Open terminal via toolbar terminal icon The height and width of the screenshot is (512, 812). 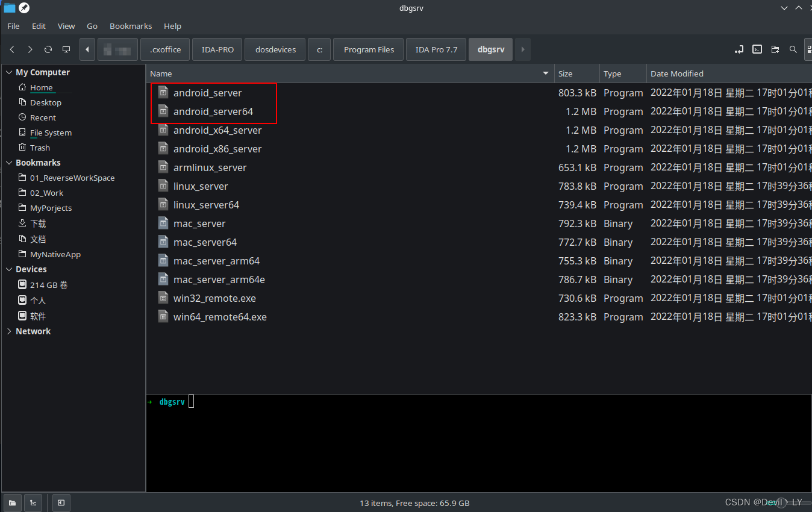[758, 49]
